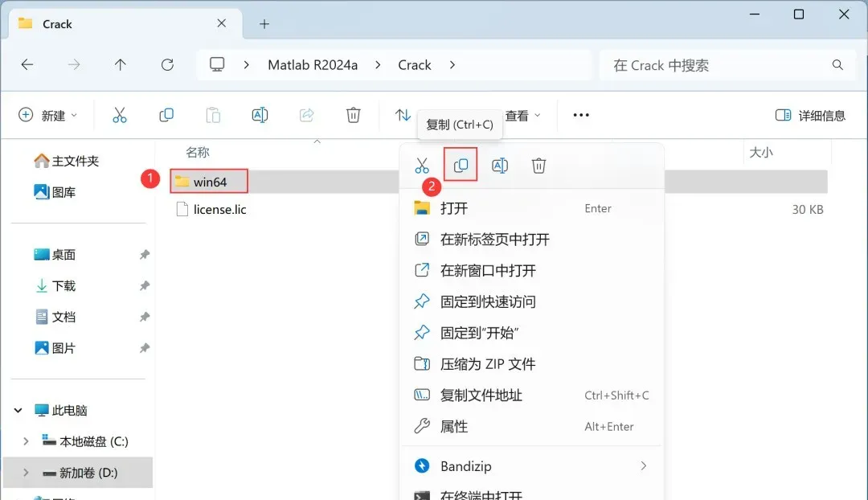Screen dimensions: 868x500
Task: Open the 查看 view dropdown
Action: (523, 115)
